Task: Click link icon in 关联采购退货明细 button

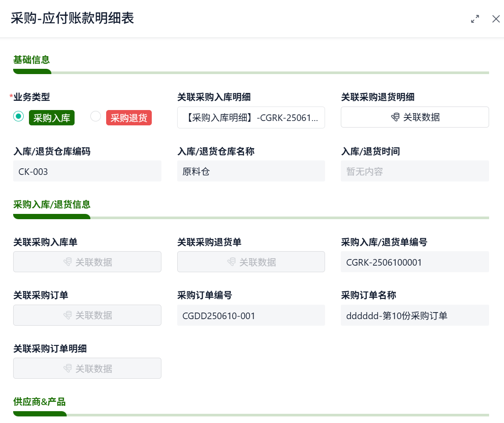Action: click(395, 117)
